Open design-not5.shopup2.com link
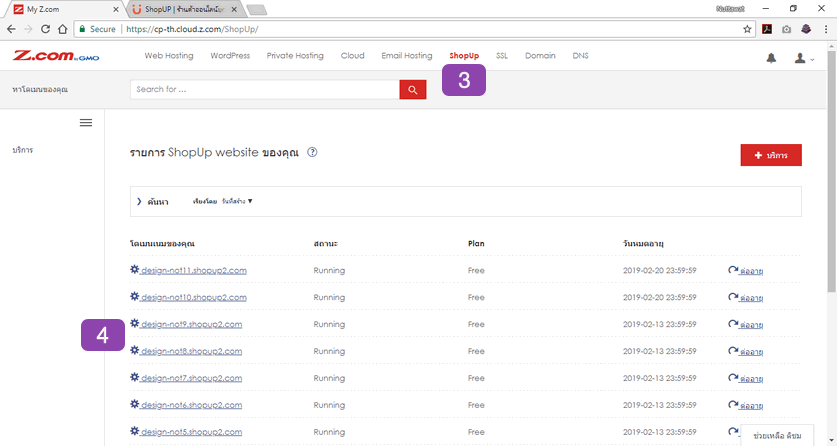Screen dimensions: 837x446 tap(192, 432)
